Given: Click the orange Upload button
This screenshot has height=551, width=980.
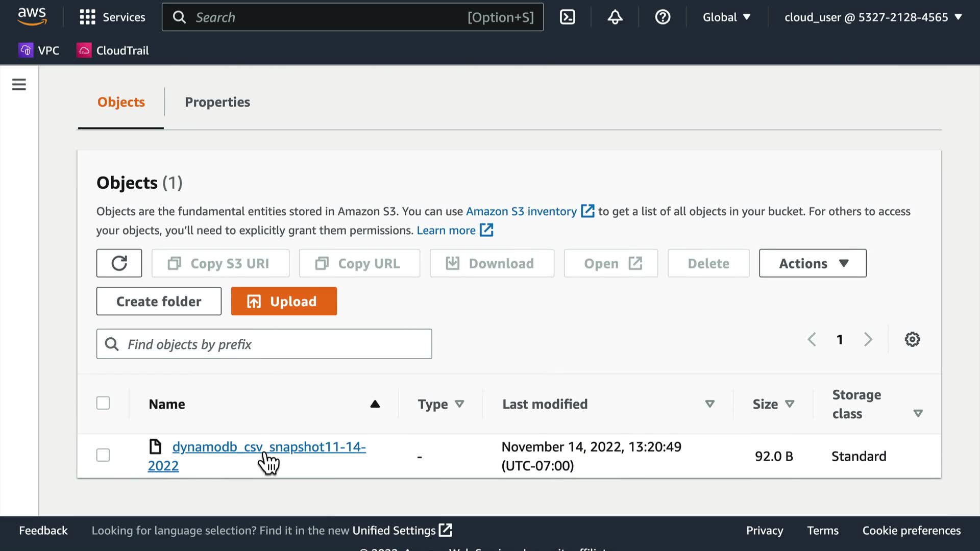Looking at the screenshot, I should tap(284, 301).
